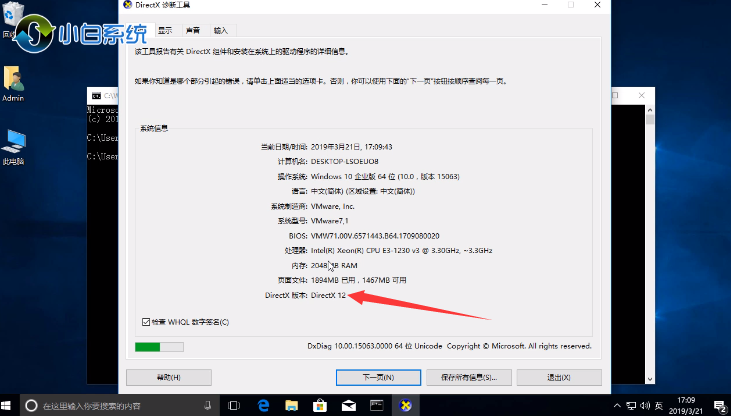Click the Help (帮助) button
The width and height of the screenshot is (731, 416).
pyautogui.click(x=169, y=377)
